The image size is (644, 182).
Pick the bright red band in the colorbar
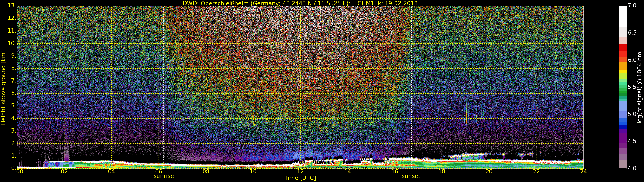tap(623, 48)
